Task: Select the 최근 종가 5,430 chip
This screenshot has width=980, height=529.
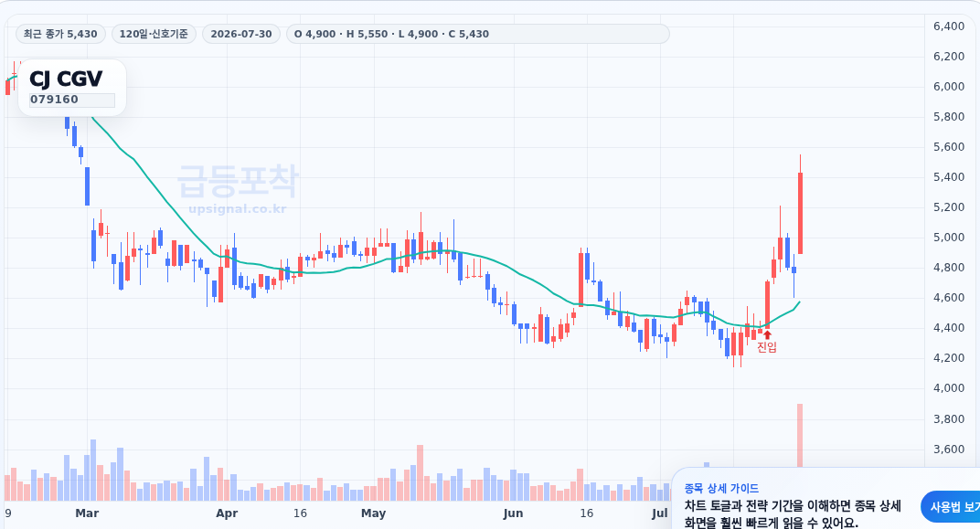Action: coord(60,34)
